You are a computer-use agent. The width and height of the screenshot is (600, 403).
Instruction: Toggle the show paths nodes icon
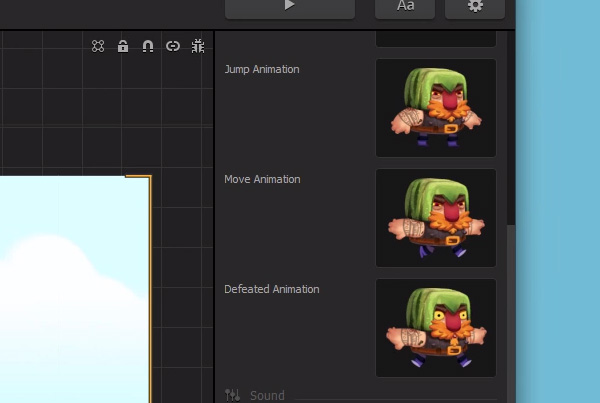point(98,46)
